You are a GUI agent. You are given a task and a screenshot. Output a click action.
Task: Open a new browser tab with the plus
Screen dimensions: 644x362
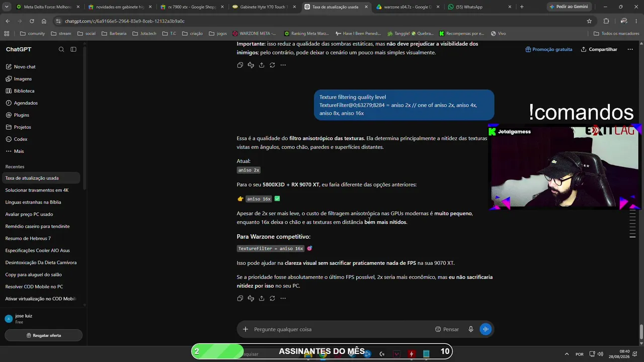point(522,7)
